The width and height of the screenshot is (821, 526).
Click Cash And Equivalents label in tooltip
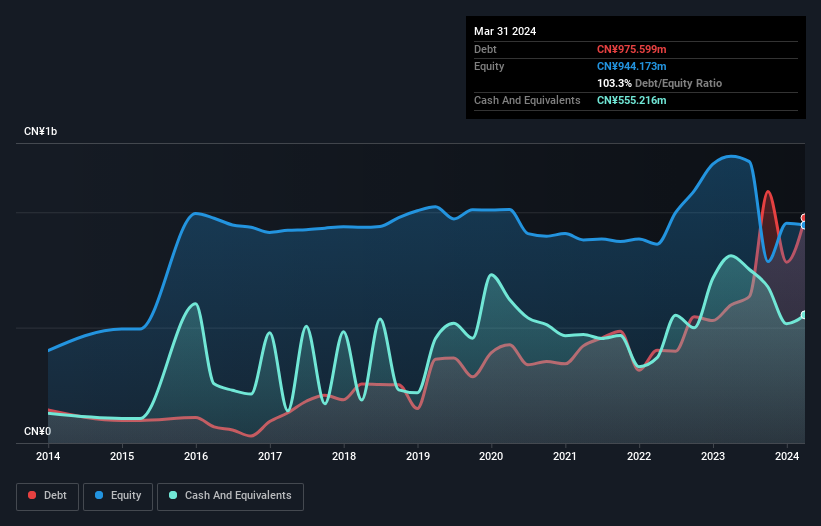click(527, 100)
